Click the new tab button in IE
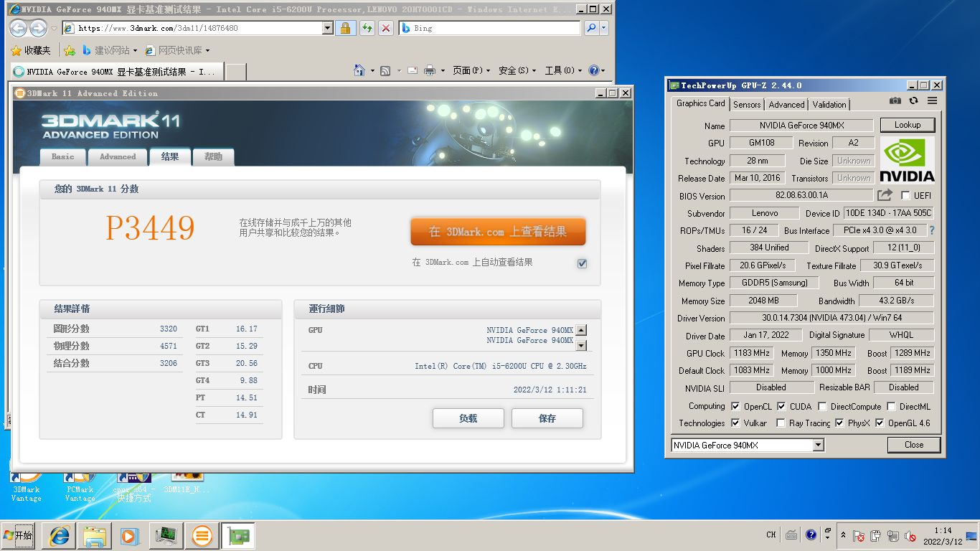This screenshot has height=551, width=980. 236,71
